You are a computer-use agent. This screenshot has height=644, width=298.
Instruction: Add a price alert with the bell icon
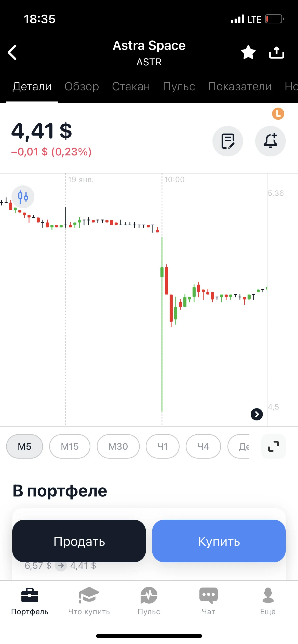pos(270,141)
